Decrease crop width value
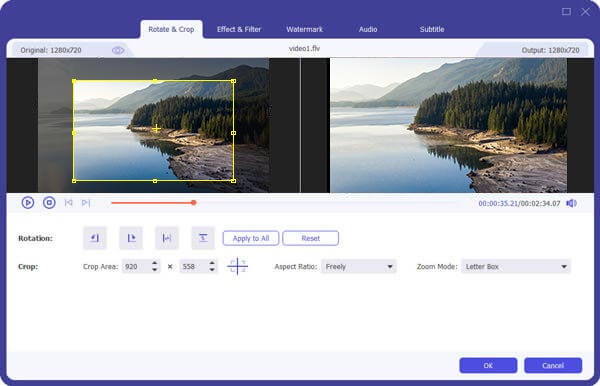 [x=155, y=270]
